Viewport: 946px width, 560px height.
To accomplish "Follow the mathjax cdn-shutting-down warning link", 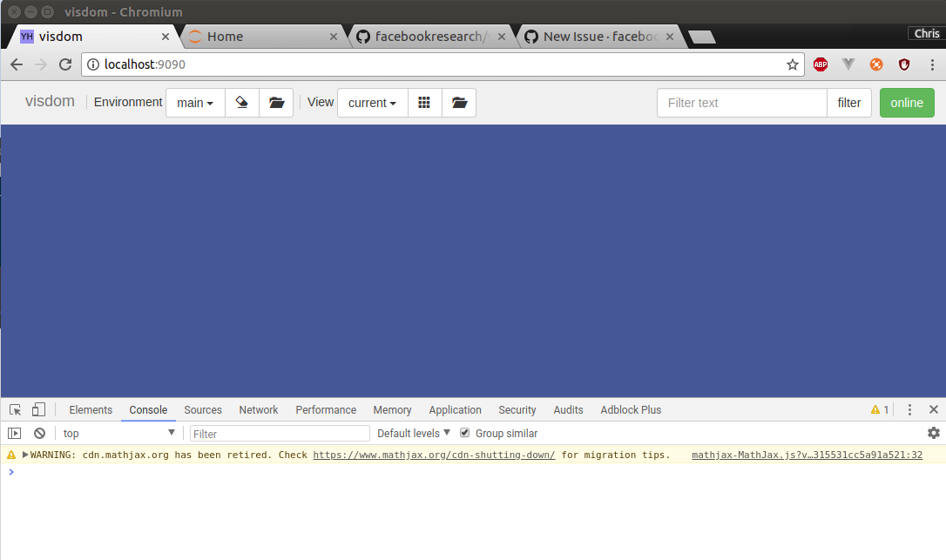I will (434, 454).
